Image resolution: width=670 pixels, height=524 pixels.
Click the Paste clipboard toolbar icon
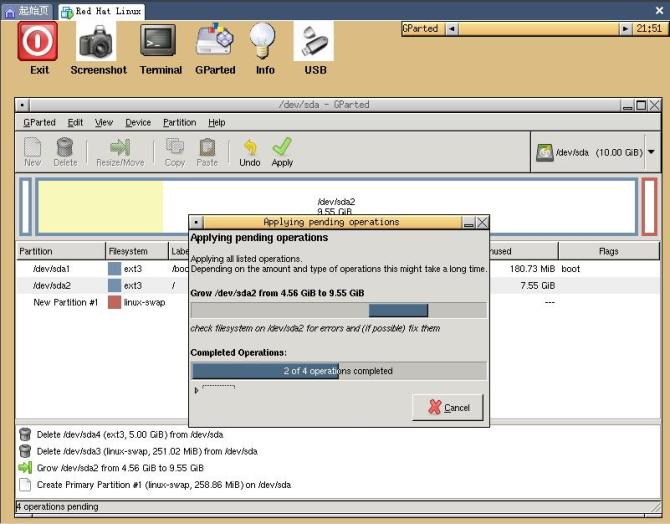[x=207, y=147]
